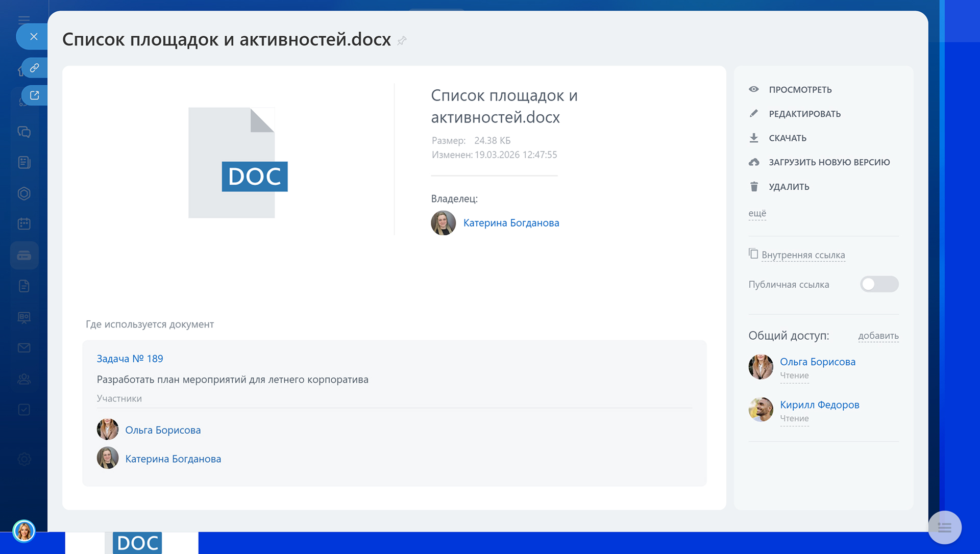Image resolution: width=980 pixels, height=554 pixels.
Task: Click the DOC file preview thumbnail
Action: click(x=237, y=163)
